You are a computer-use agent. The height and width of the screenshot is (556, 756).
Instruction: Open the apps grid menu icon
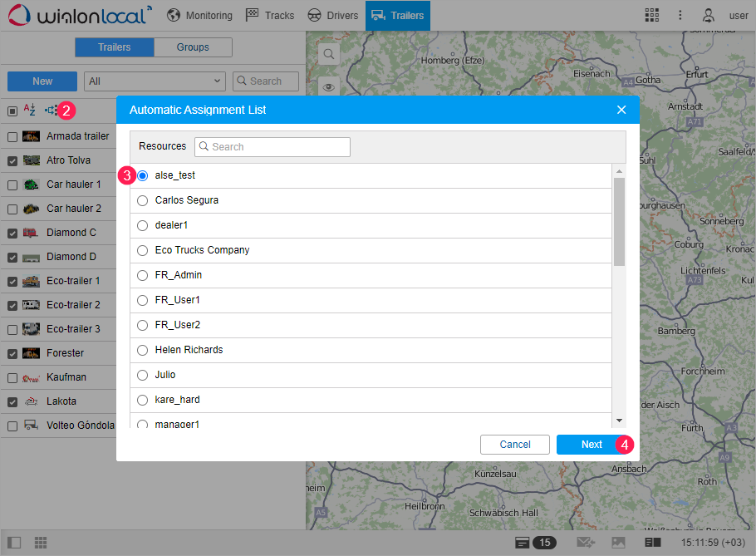(x=652, y=16)
